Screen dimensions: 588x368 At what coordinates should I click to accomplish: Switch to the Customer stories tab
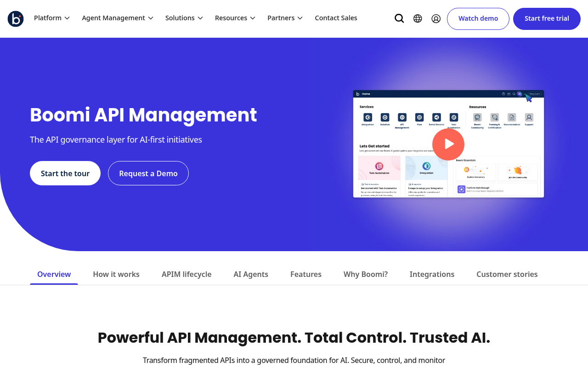click(507, 274)
